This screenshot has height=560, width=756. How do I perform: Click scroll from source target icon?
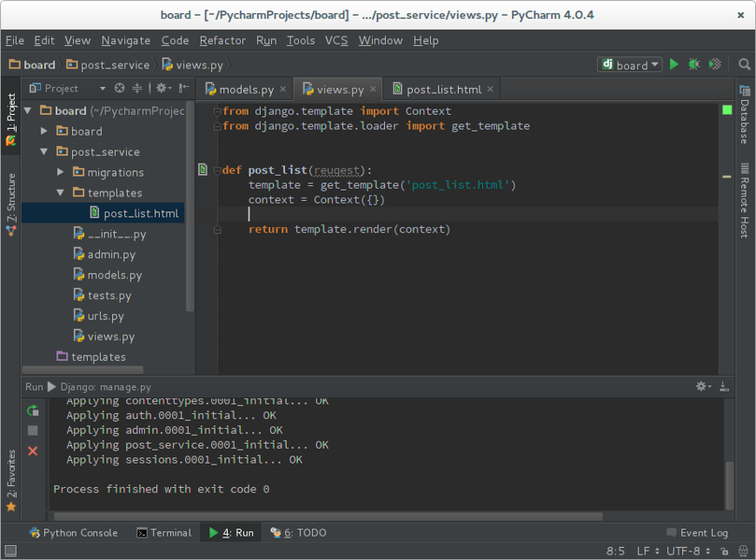click(120, 88)
